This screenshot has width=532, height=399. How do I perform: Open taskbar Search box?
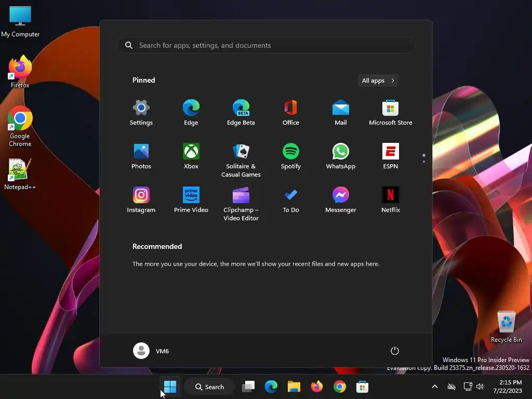pyautogui.click(x=209, y=387)
